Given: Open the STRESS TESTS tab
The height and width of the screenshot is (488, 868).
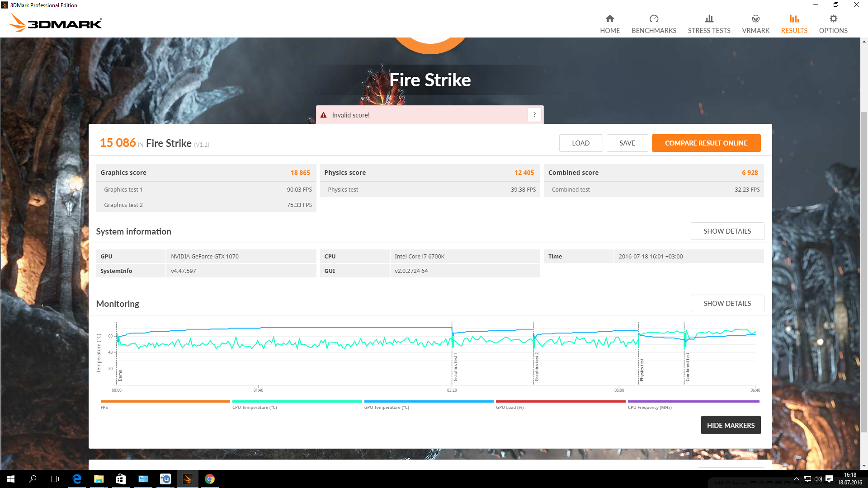Looking at the screenshot, I should click(709, 24).
